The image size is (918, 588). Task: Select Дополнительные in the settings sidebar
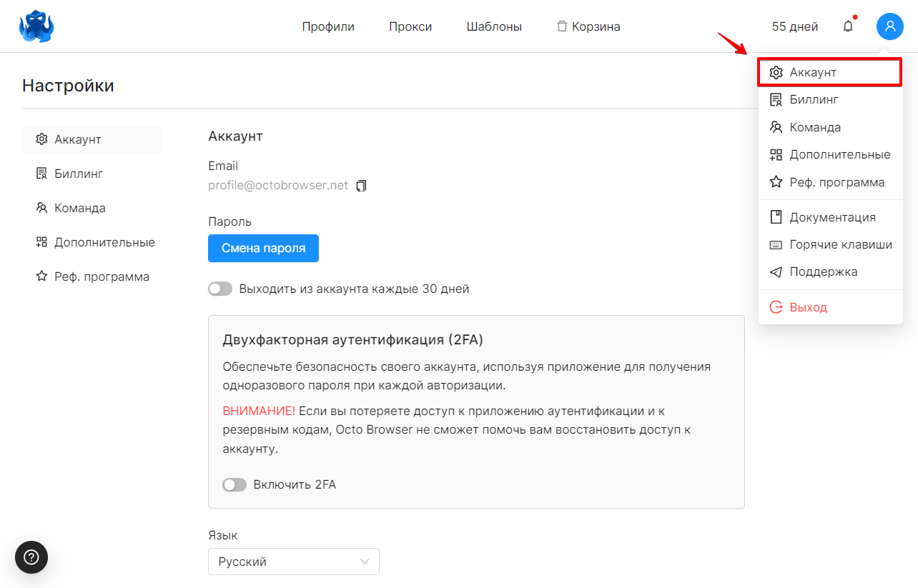coord(92,242)
